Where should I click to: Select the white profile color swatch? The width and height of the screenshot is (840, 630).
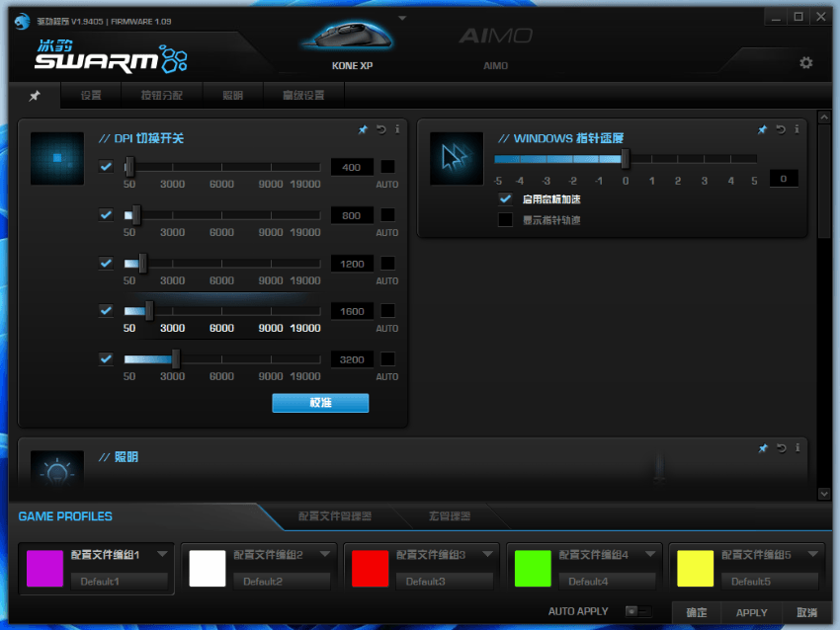point(208,569)
